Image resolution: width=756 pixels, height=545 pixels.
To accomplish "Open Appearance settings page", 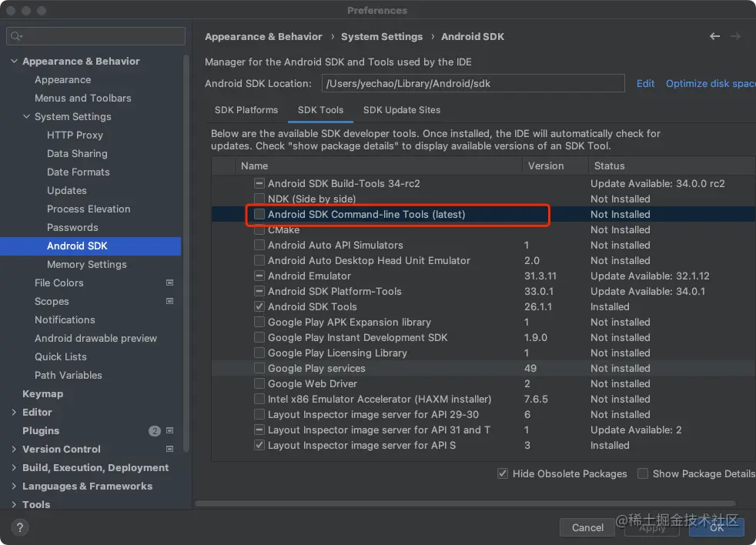I will pos(62,79).
